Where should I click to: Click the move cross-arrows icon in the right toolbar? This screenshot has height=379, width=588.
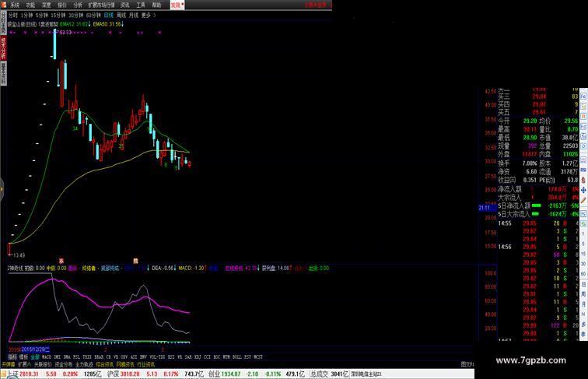point(583,190)
